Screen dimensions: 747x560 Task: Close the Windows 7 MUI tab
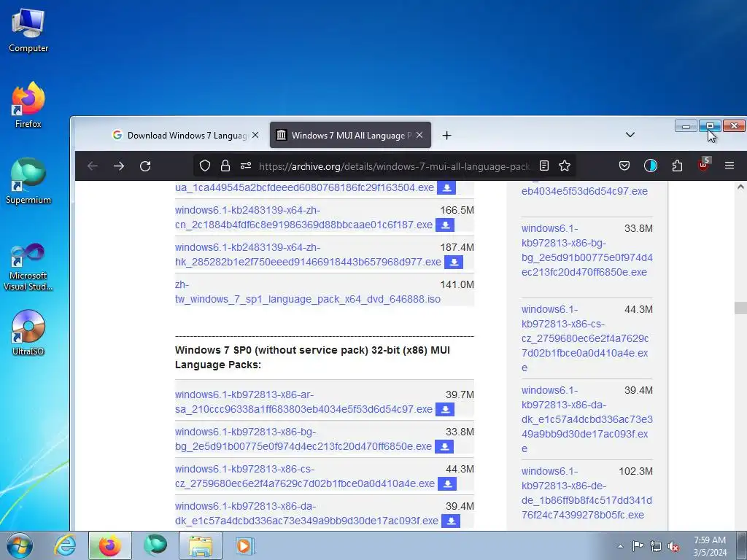[x=419, y=135]
